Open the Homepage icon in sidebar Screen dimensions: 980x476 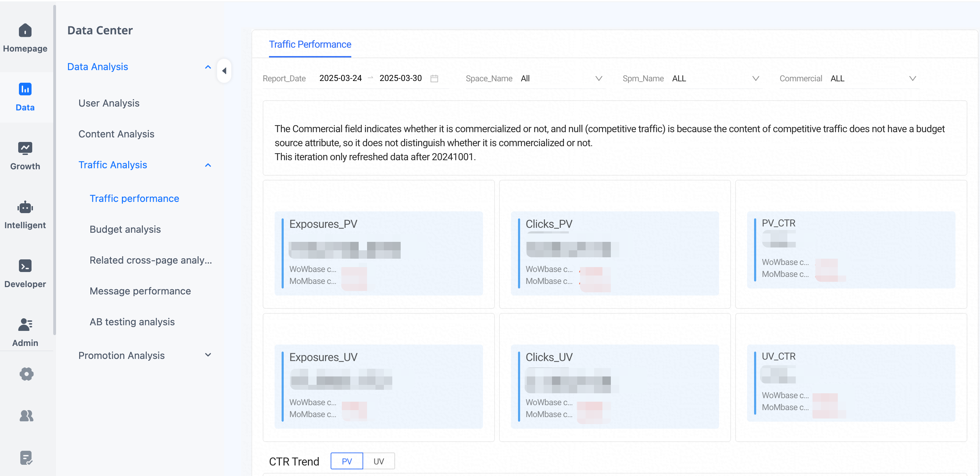pyautogui.click(x=25, y=30)
